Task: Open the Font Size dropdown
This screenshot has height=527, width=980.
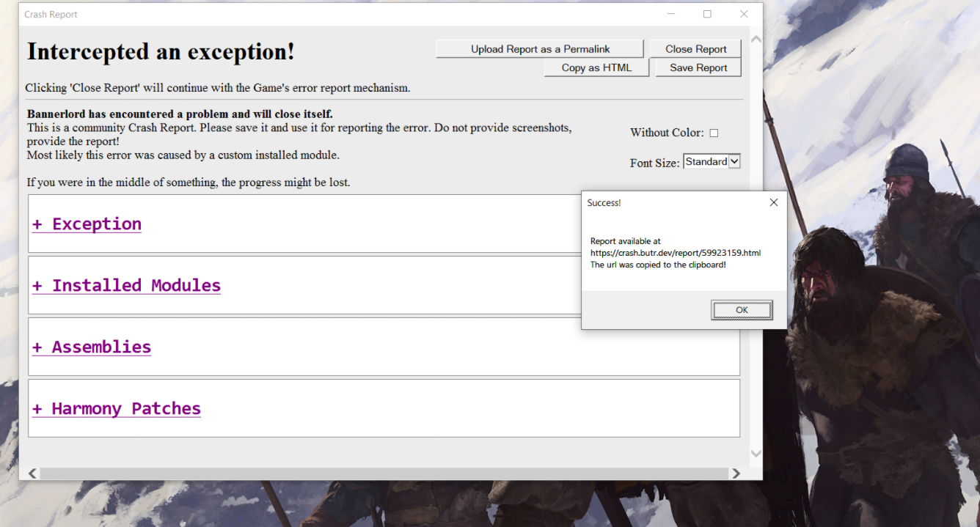Action: pos(712,161)
